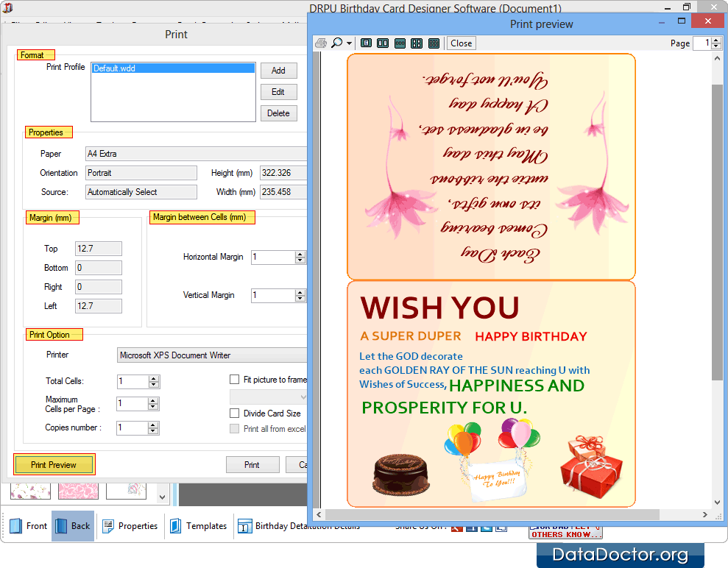Viewport: 728px width, 568px height.
Task: Click the Top margin field
Action: [x=99, y=249]
